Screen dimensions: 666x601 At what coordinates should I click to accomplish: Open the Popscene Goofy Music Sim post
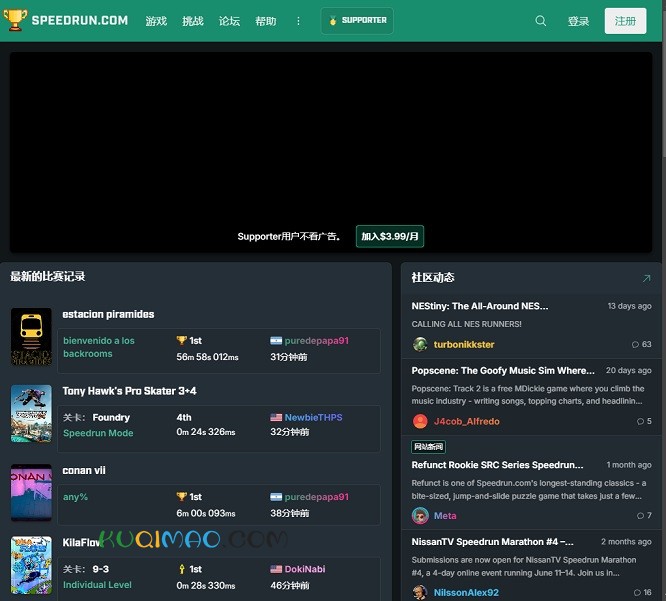point(503,370)
